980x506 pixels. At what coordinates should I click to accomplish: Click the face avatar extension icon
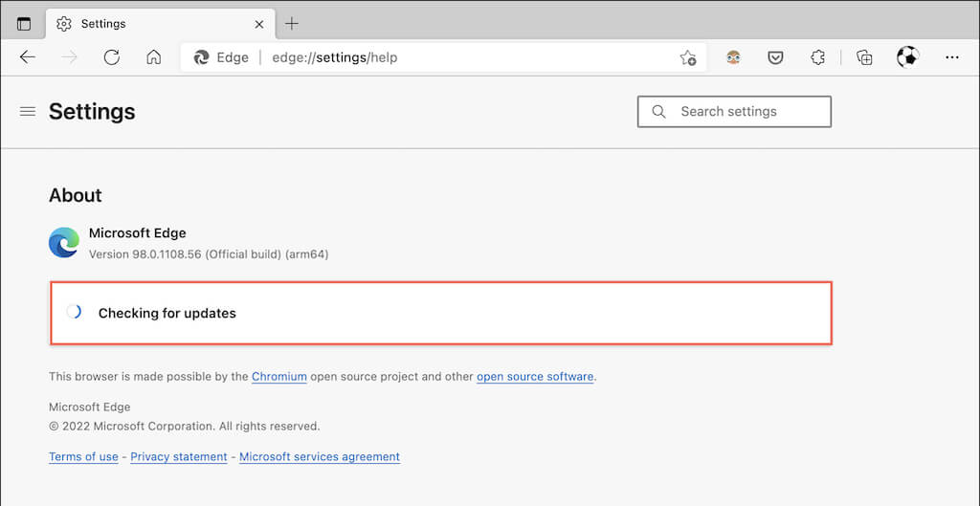733,57
